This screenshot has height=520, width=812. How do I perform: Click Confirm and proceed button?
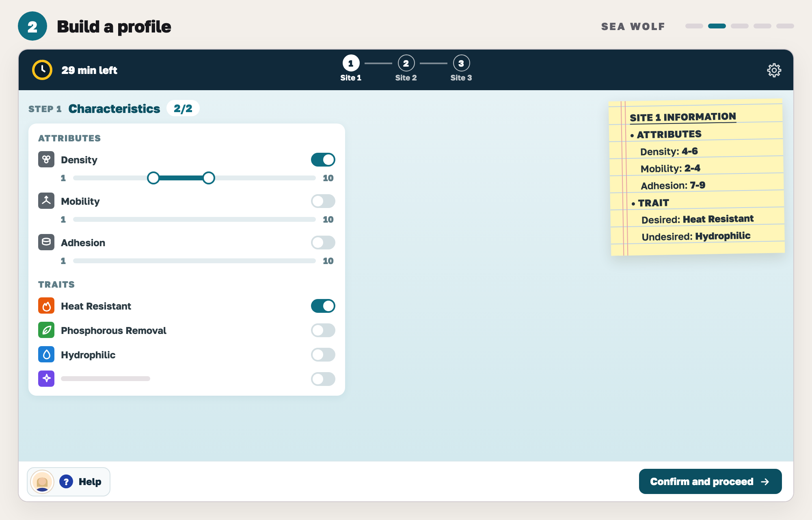710,481
